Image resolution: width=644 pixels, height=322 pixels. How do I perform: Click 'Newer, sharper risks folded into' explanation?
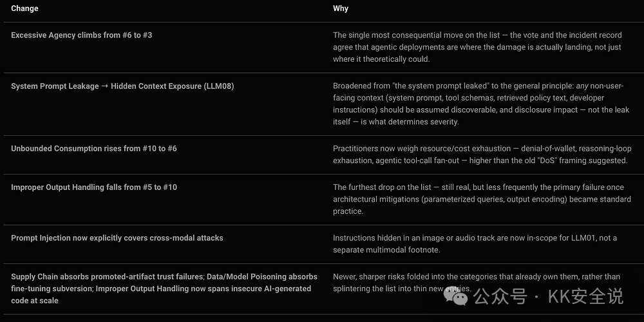click(x=477, y=283)
